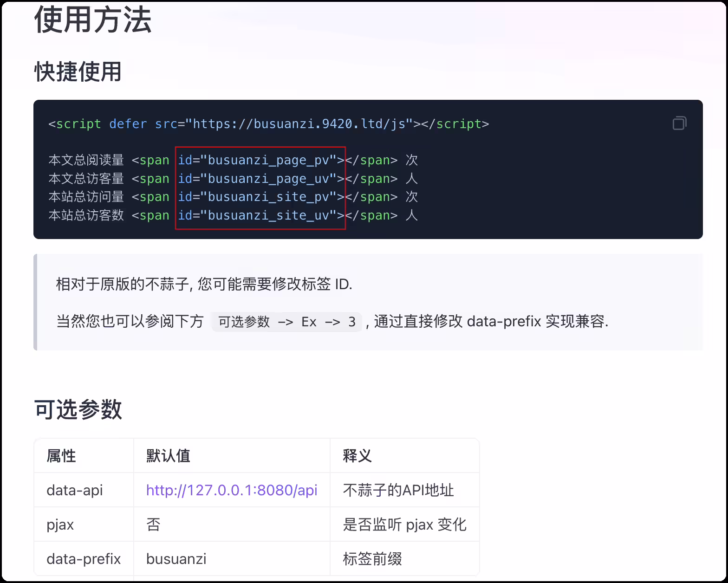The height and width of the screenshot is (583, 728).
Task: Click the data-prefix attribute cell
Action: pyautogui.click(x=84, y=559)
